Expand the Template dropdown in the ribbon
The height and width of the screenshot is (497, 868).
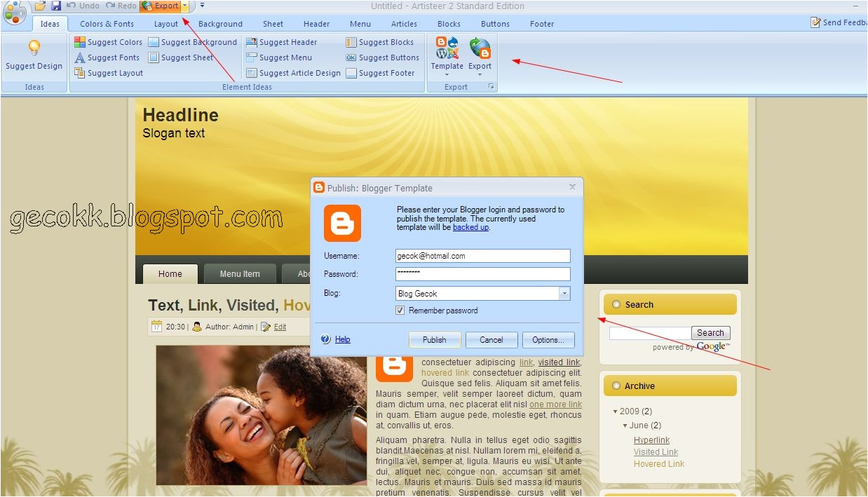click(447, 74)
